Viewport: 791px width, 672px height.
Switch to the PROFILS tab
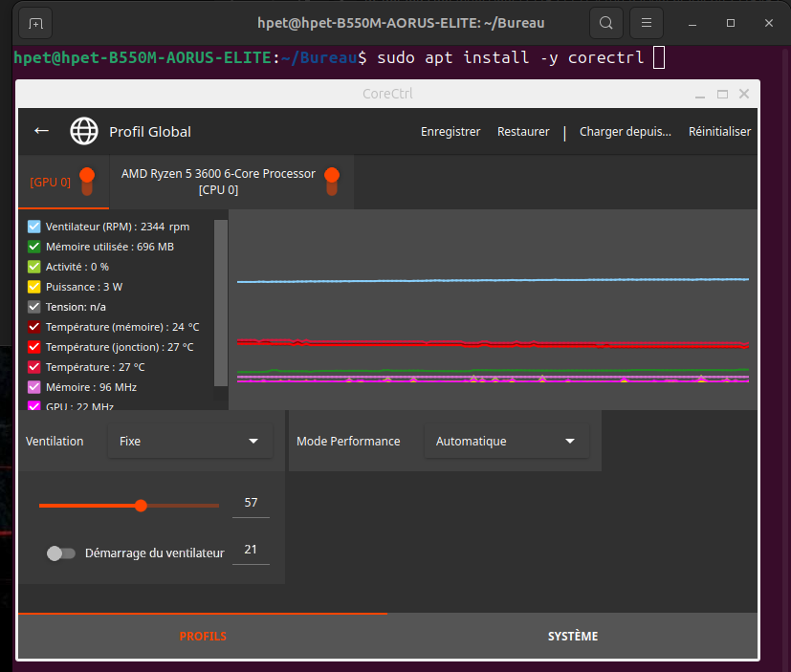point(203,637)
